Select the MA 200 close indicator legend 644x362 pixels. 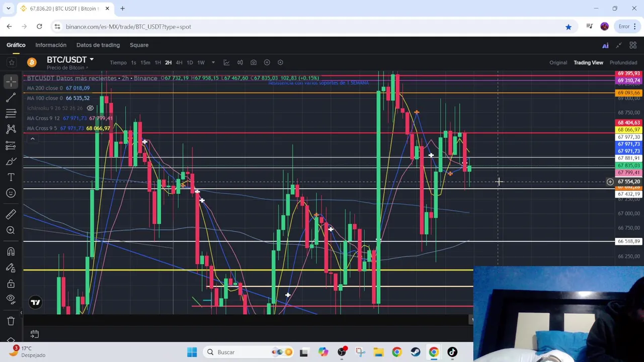(x=58, y=88)
